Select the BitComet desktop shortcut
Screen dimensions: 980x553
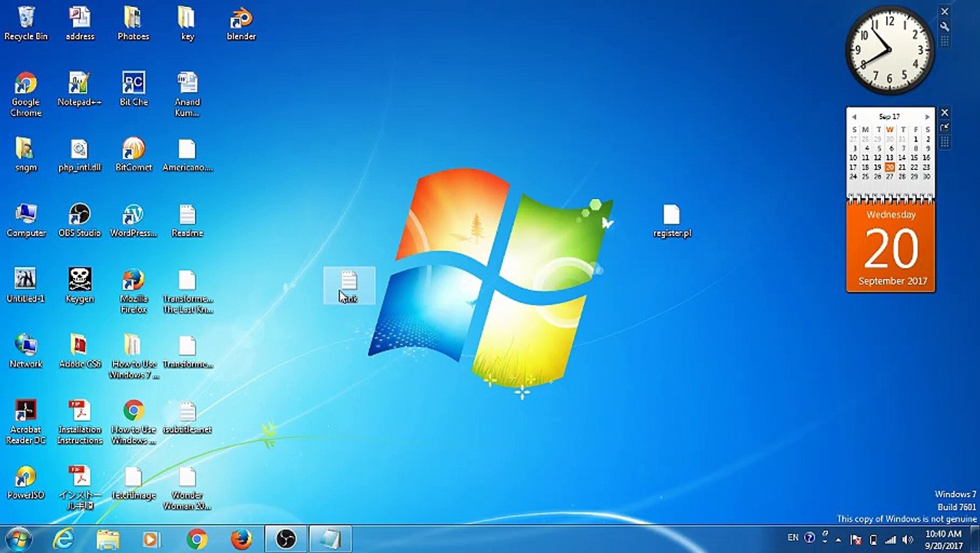[134, 154]
